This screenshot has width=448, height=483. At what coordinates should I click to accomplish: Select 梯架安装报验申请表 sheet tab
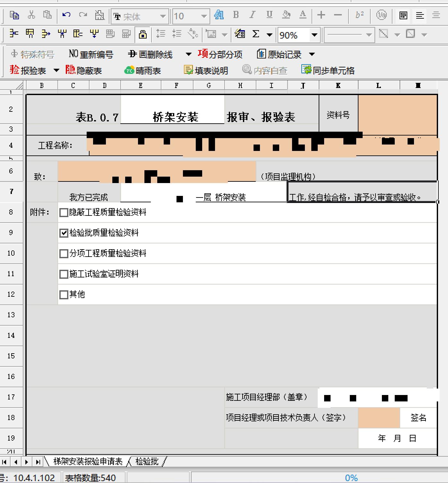click(88, 461)
